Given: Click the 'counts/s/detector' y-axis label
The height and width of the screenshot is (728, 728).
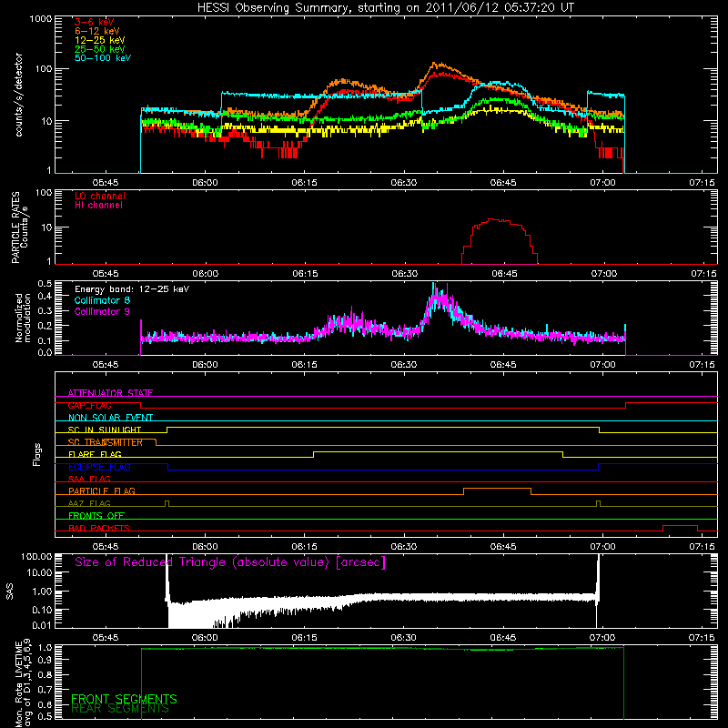Looking at the screenshot, I should [x=19, y=95].
